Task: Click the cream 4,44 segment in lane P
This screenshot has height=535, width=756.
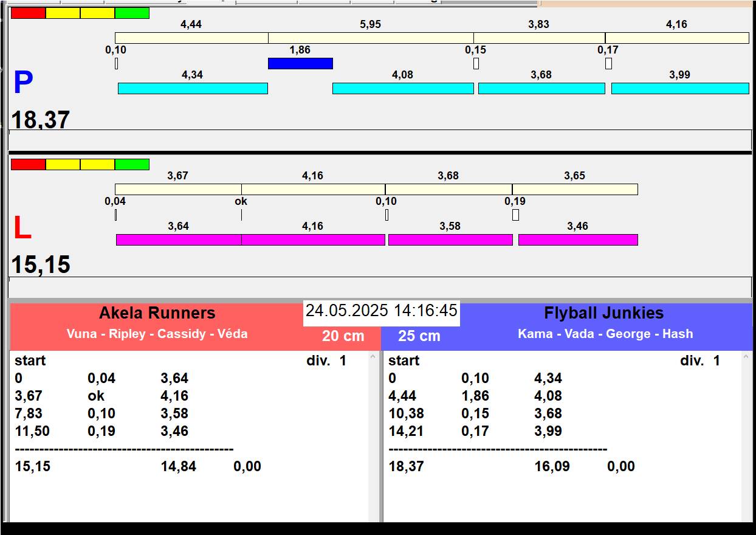Action: (191, 38)
